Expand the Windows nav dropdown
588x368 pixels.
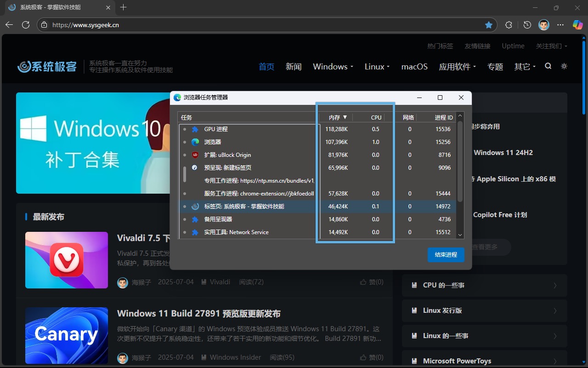pos(333,67)
